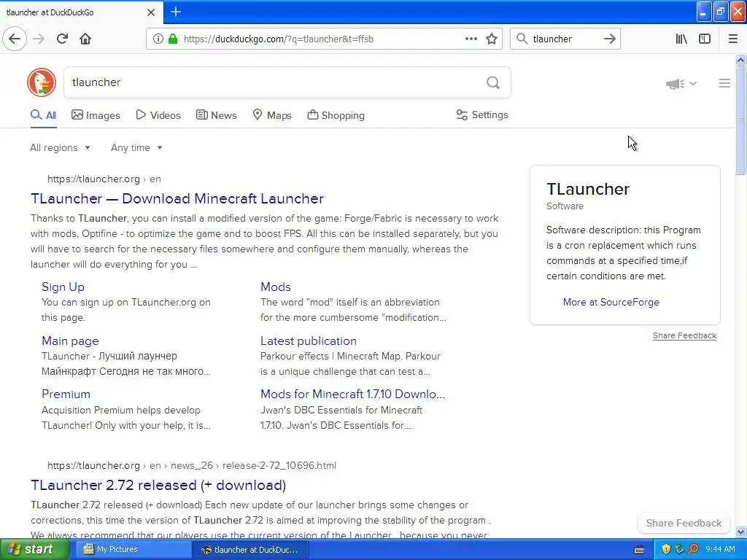The image size is (747, 560).
Task: Open the Mods sitelink
Action: click(275, 287)
